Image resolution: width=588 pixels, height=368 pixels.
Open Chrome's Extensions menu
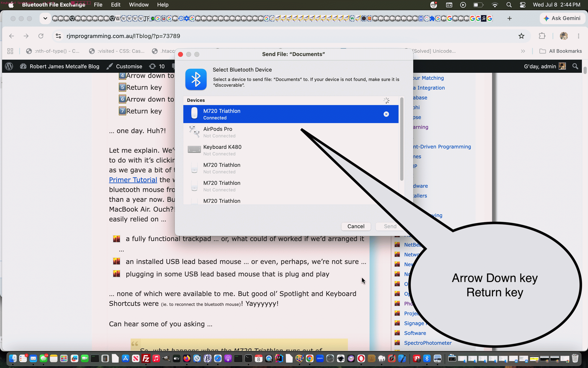coord(542,36)
